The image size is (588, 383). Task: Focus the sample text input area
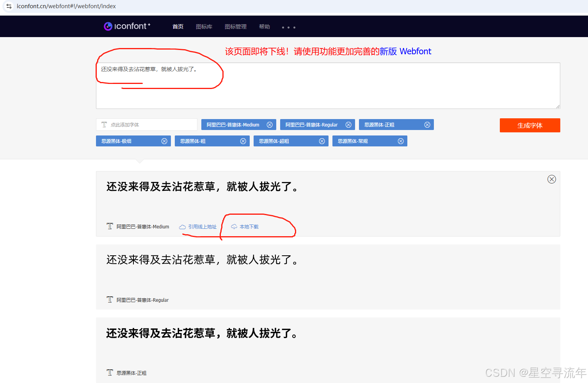click(328, 86)
